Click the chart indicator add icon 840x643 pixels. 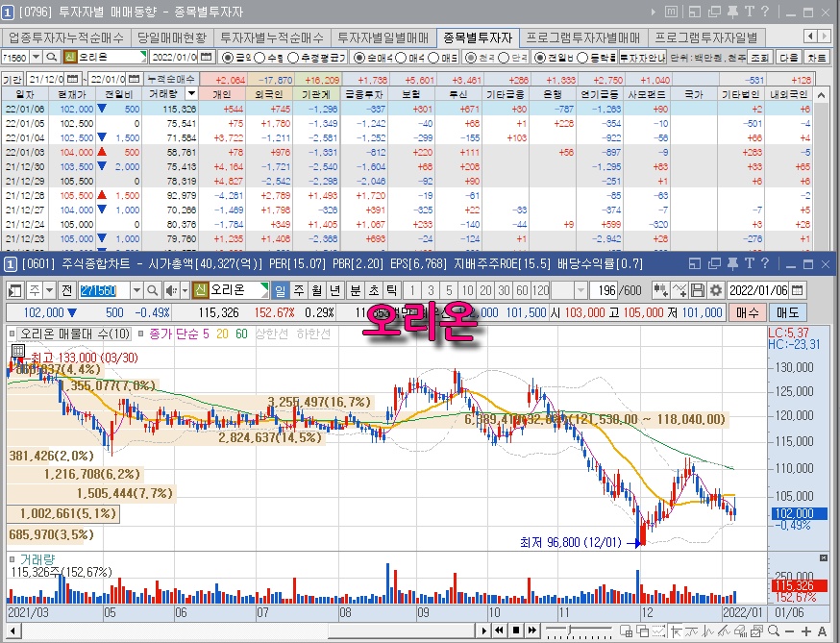tap(679, 291)
